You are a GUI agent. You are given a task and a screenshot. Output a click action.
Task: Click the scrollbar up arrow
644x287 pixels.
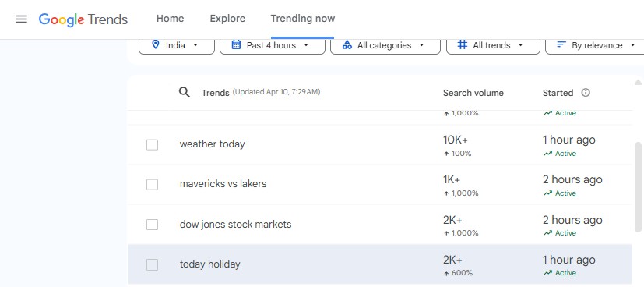[x=638, y=82]
